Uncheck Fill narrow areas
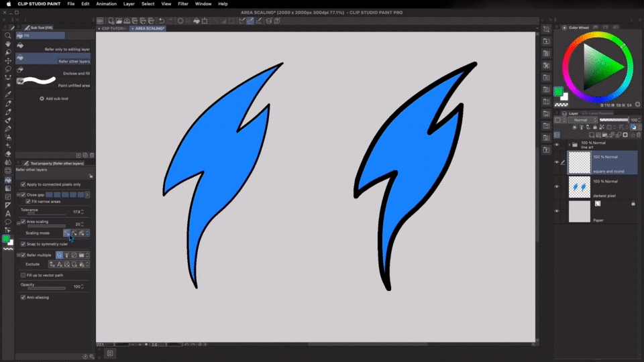Image resolution: width=644 pixels, height=362 pixels. tap(28, 202)
